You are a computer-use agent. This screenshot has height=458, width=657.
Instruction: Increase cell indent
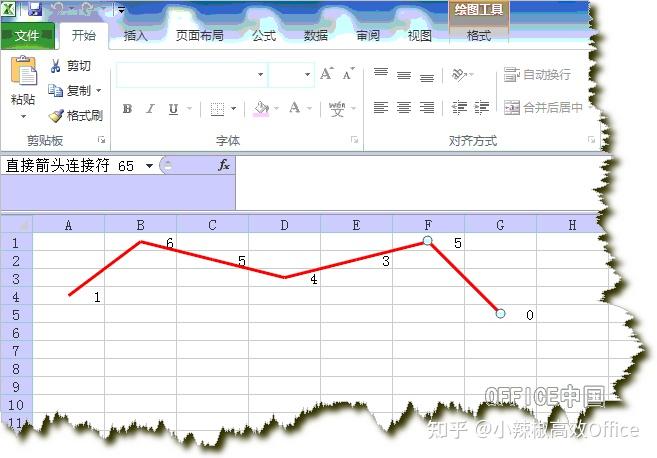point(481,108)
